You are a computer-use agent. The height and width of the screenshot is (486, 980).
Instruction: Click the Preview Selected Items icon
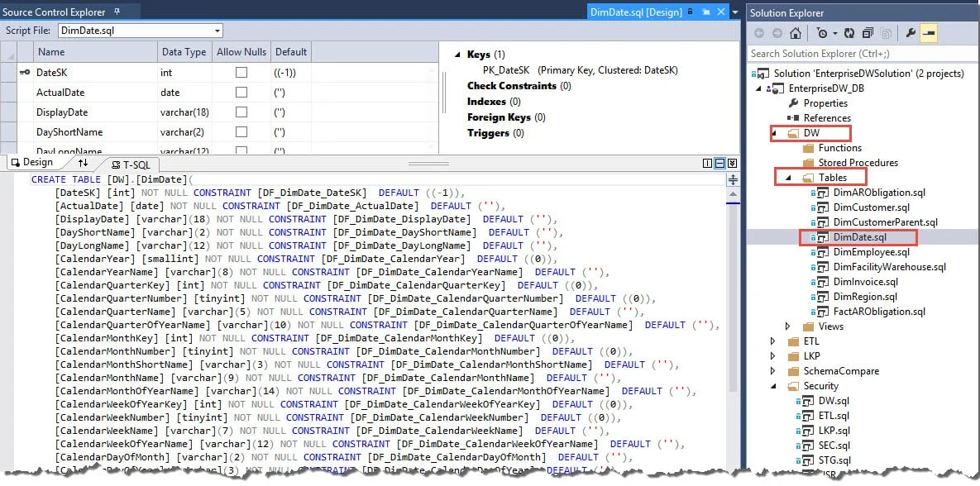pyautogui.click(x=887, y=33)
